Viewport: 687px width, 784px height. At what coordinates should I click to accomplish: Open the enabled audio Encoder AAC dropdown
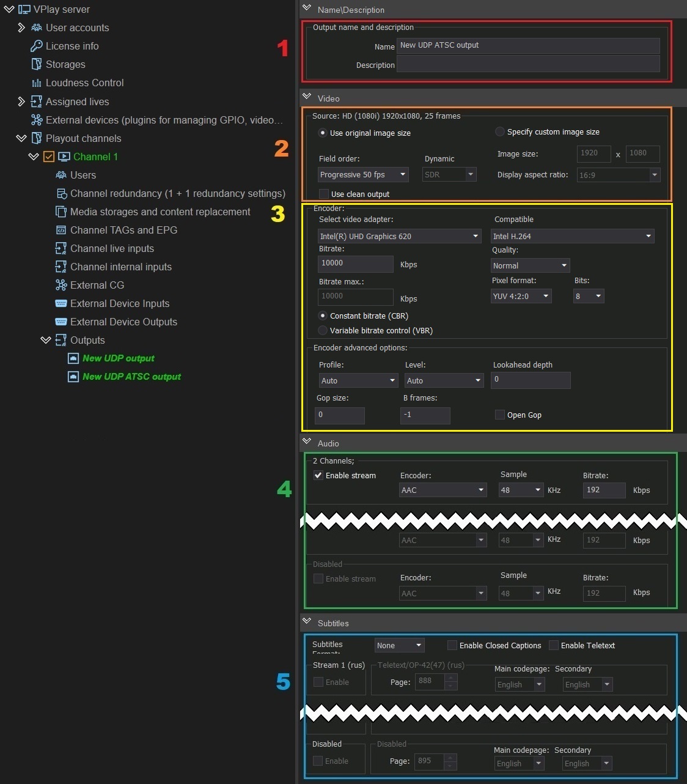tap(443, 490)
